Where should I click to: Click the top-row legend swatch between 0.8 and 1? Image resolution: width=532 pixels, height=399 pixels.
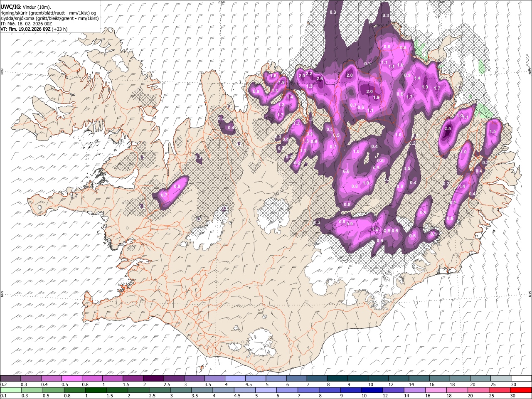coord(92,379)
